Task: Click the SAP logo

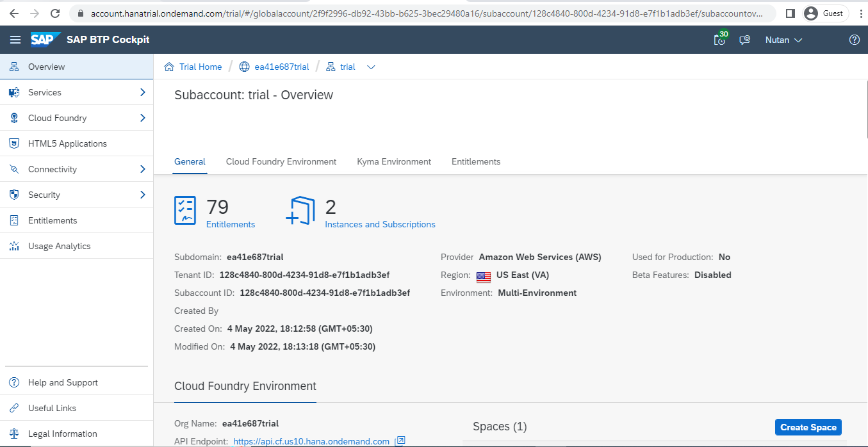Action: (x=46, y=40)
